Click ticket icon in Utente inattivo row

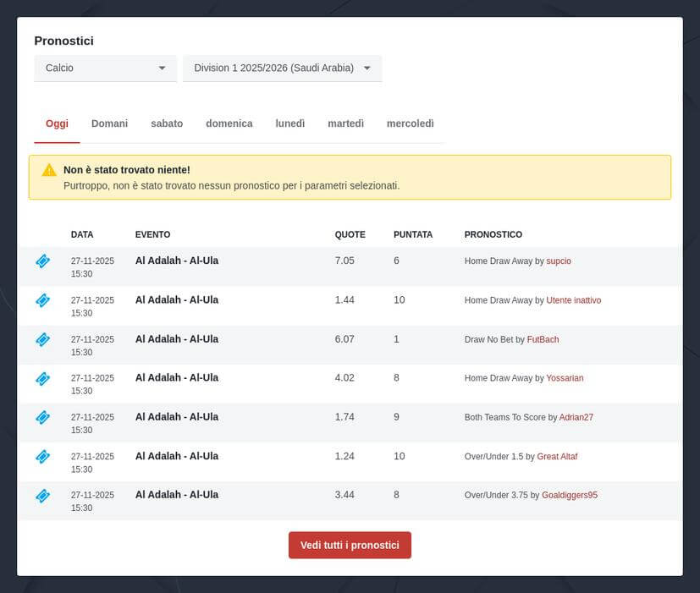click(42, 300)
